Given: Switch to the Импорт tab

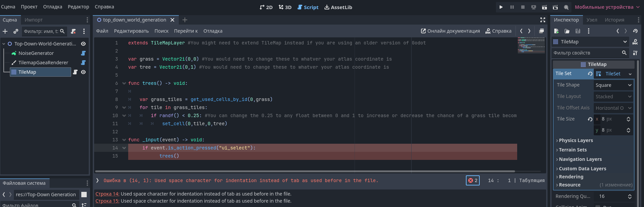Looking at the screenshot, I should [x=33, y=20].
